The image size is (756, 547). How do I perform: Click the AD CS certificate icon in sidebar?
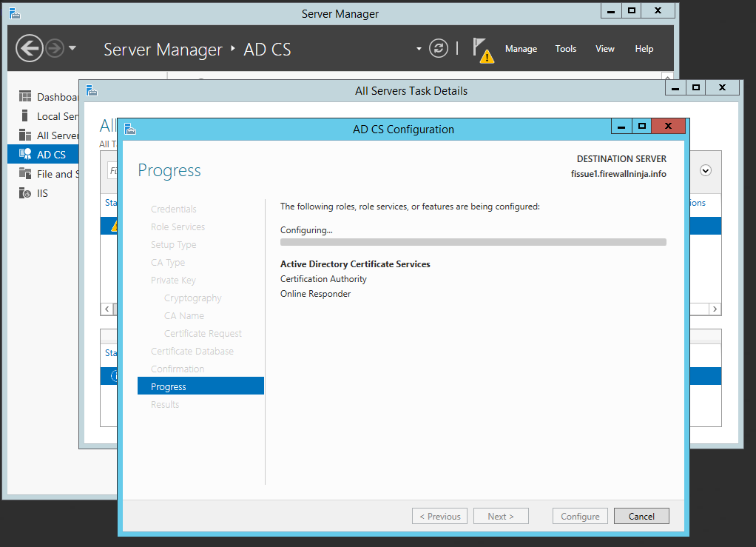tap(25, 155)
